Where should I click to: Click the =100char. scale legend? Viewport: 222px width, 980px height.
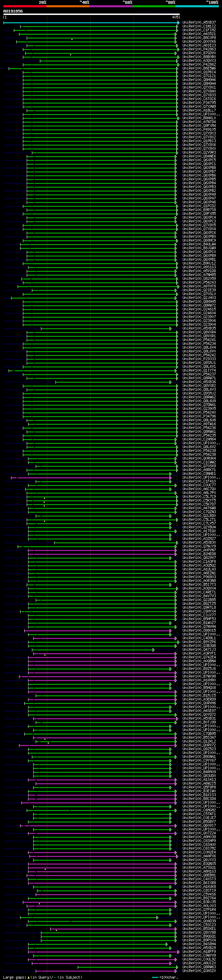165,977
